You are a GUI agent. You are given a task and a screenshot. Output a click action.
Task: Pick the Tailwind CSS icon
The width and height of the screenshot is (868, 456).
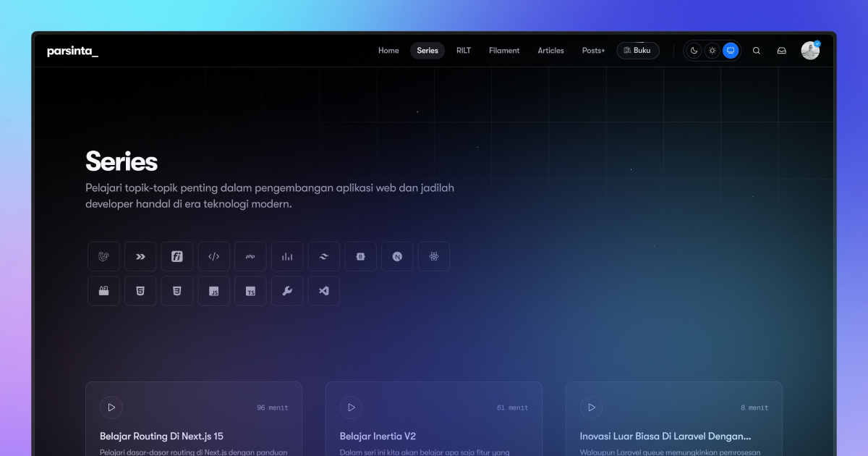click(324, 256)
